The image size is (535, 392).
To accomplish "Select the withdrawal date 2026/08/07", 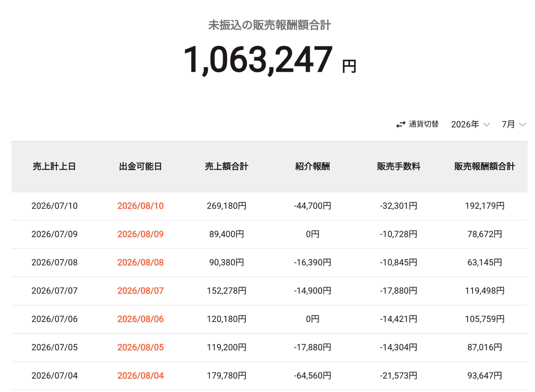I will (141, 291).
